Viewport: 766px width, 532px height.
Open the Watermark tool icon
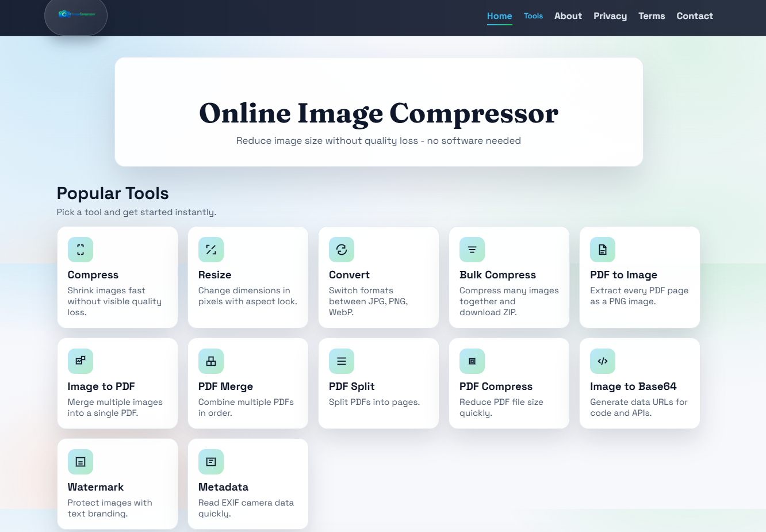point(81,461)
